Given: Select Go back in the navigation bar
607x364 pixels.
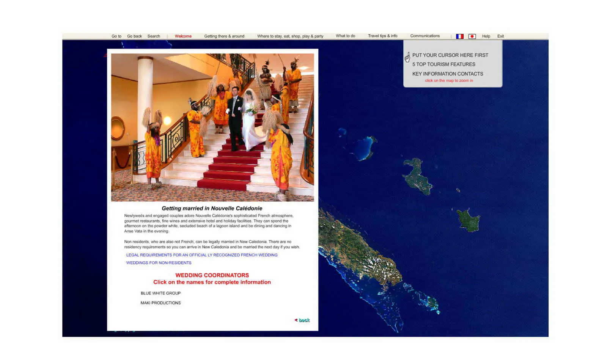Looking at the screenshot, I should [x=135, y=36].
